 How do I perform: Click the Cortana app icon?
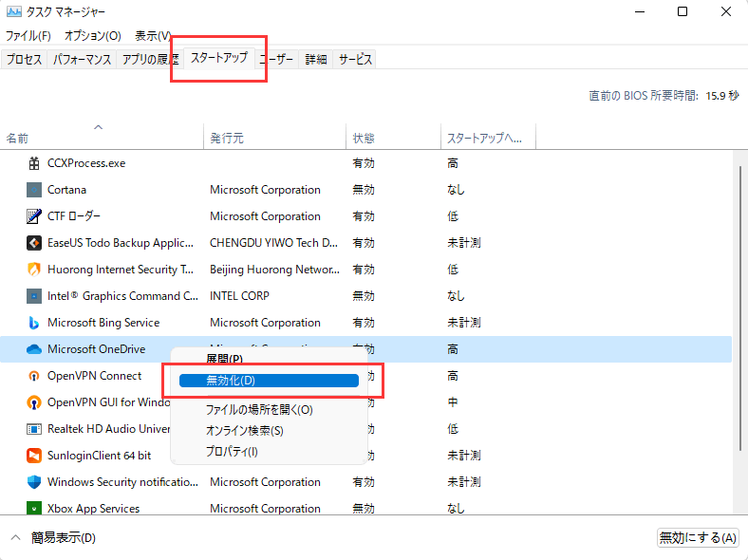[34, 190]
